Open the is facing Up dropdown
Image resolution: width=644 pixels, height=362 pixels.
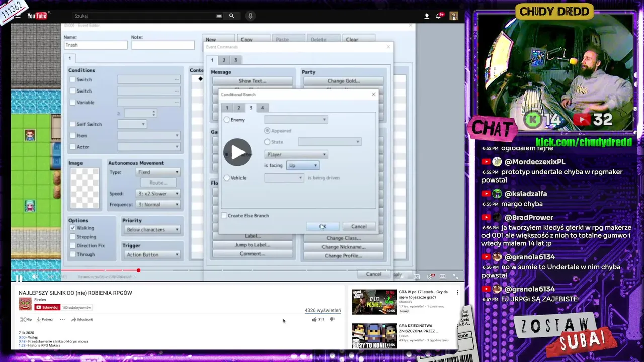tap(303, 165)
